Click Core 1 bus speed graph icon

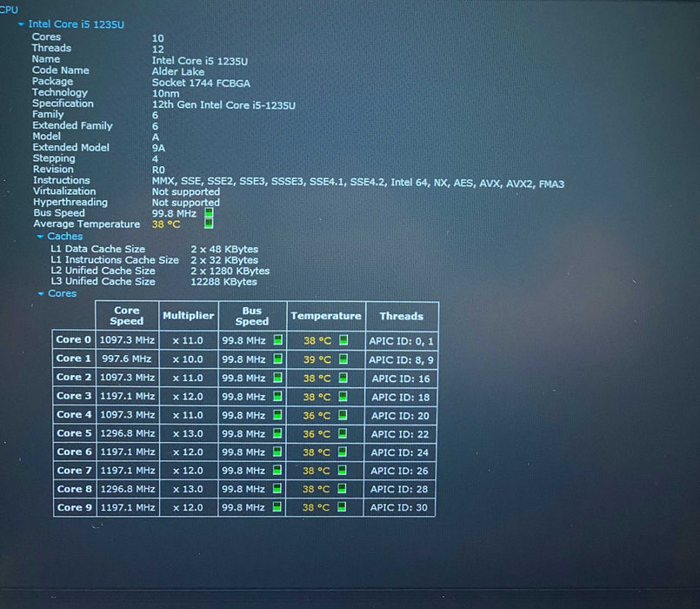click(277, 358)
